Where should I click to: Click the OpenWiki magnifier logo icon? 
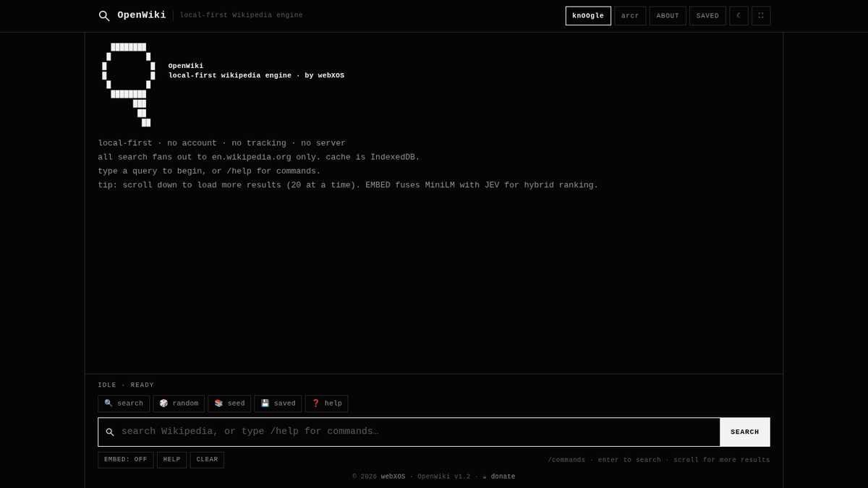[x=104, y=16]
